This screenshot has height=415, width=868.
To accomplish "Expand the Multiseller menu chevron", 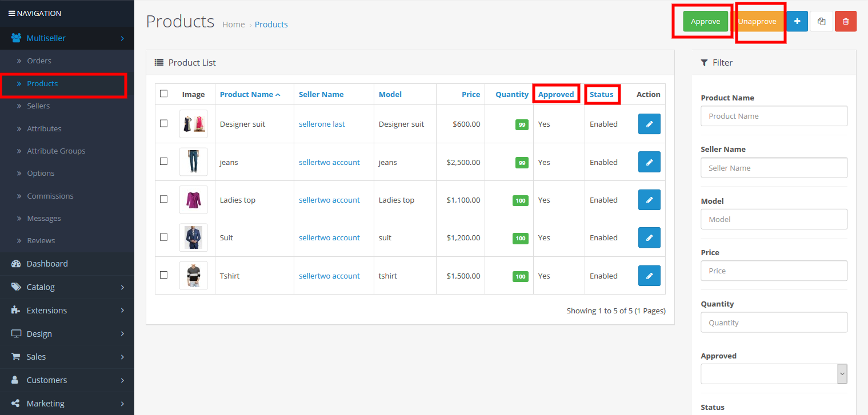I will point(122,38).
